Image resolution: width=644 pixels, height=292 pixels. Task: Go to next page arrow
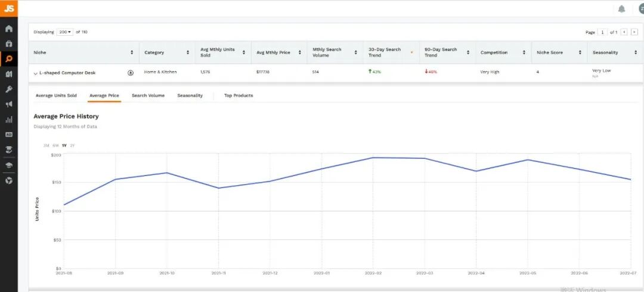point(634,32)
